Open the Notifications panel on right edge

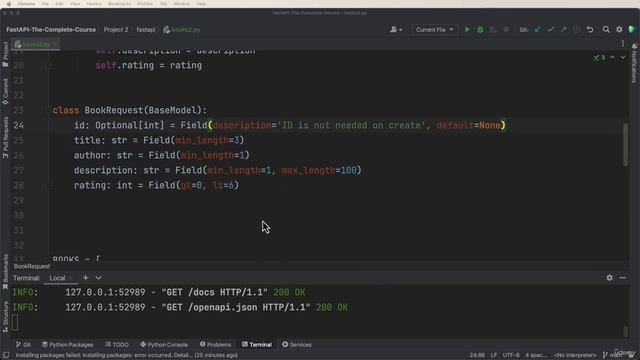click(x=634, y=63)
